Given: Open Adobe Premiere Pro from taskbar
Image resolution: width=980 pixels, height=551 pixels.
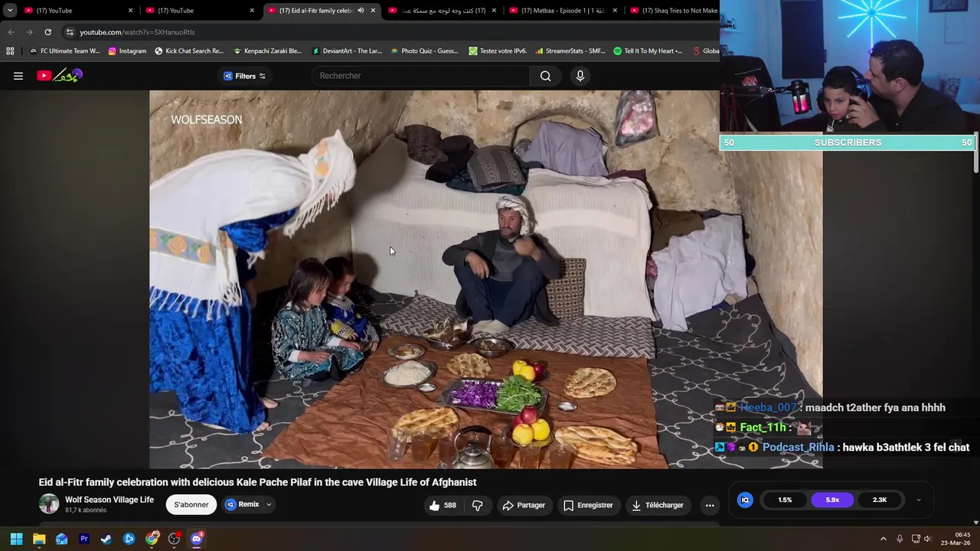Looking at the screenshot, I should (84, 539).
